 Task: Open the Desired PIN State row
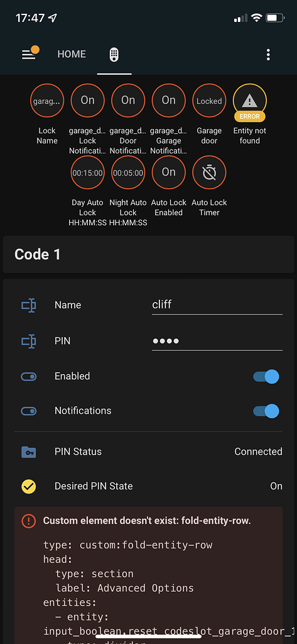pos(148,486)
